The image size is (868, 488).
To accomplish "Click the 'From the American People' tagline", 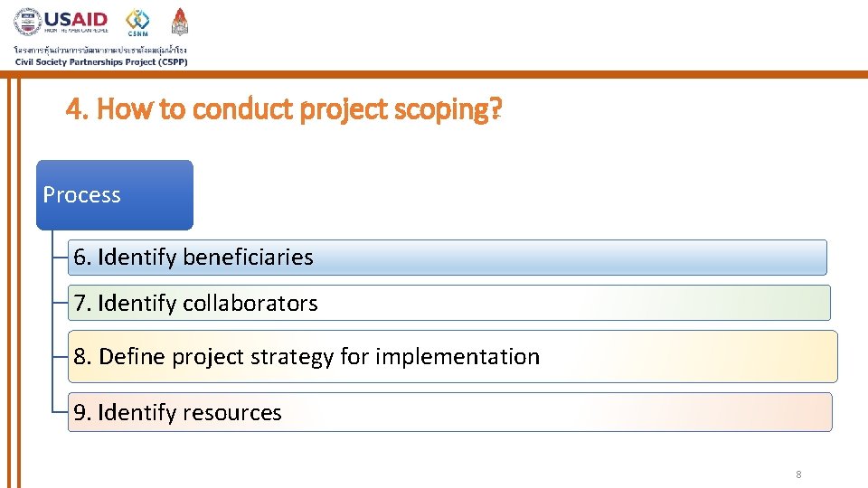I will [x=76, y=31].
